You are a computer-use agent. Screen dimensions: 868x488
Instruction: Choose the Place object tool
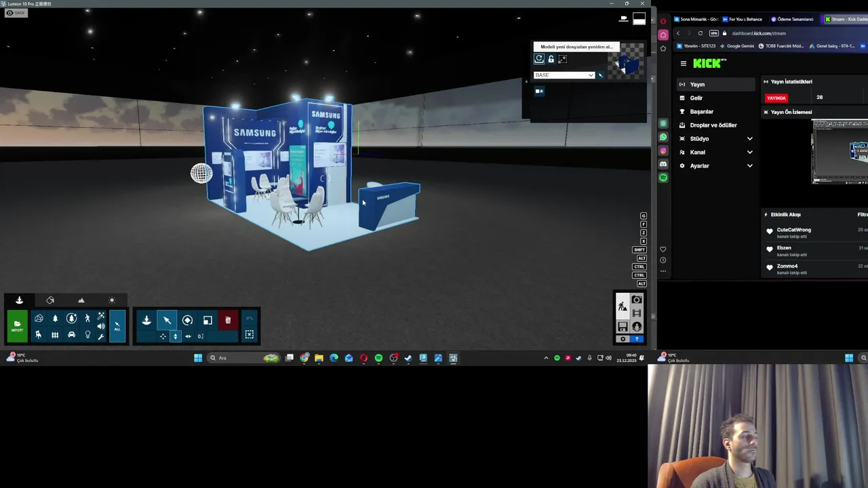tap(146, 320)
